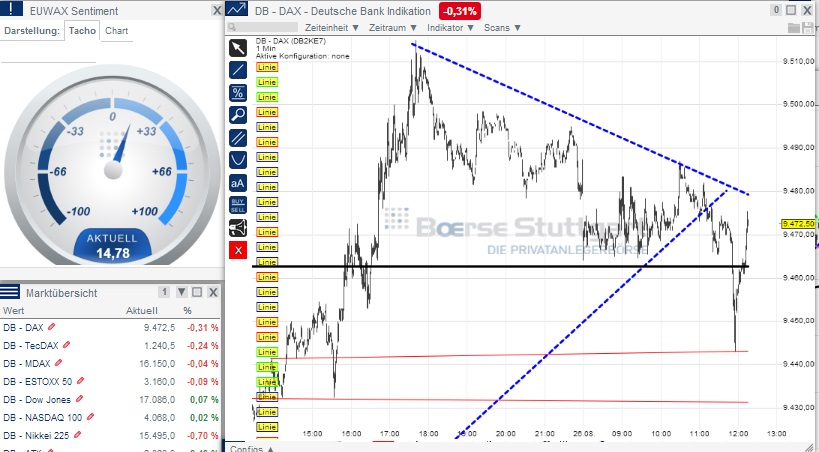Sort the market table by Wert column
The image size is (819, 452).
(x=14, y=310)
